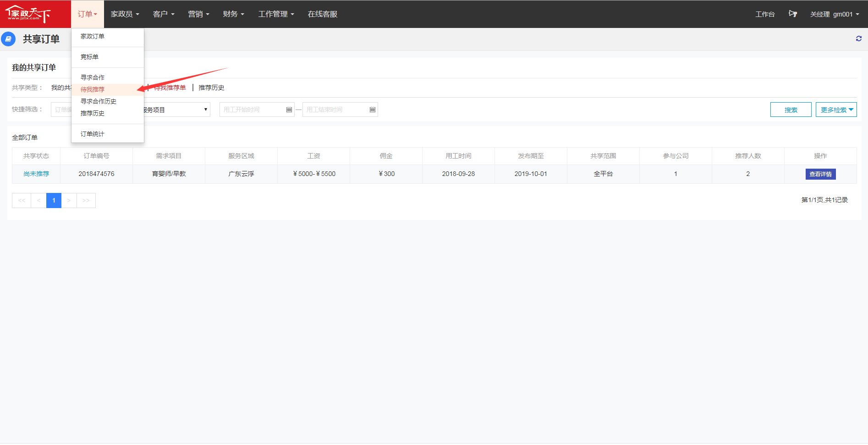Expand 更多检索 options
This screenshot has height=445, width=868.
point(836,110)
